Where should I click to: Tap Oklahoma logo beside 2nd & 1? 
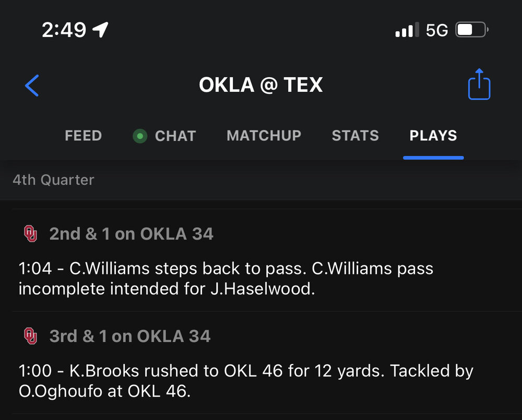pos(31,233)
